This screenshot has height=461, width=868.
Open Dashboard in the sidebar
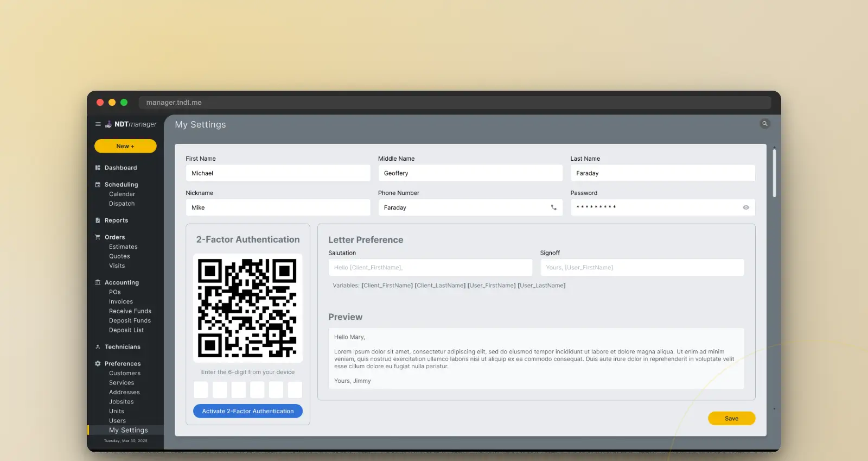120,168
